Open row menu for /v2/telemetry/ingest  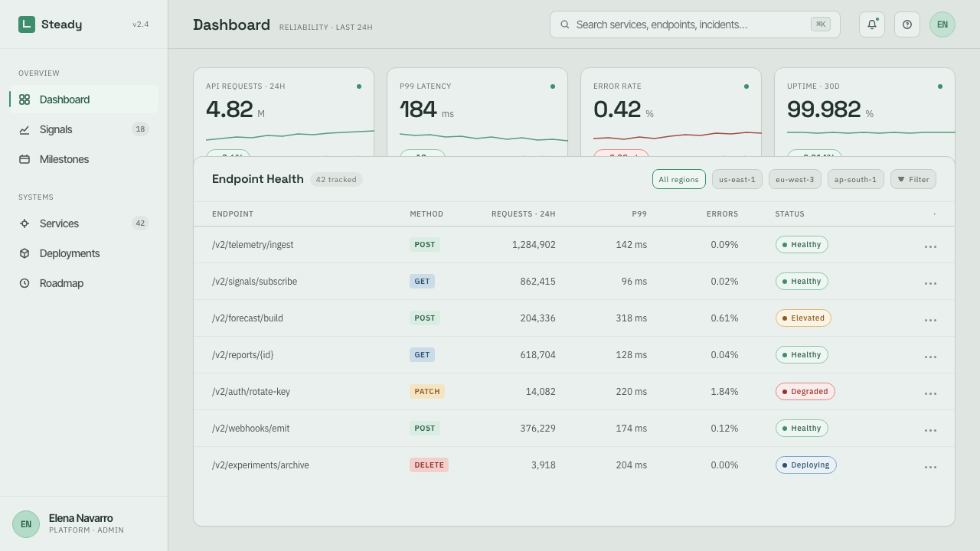(930, 246)
